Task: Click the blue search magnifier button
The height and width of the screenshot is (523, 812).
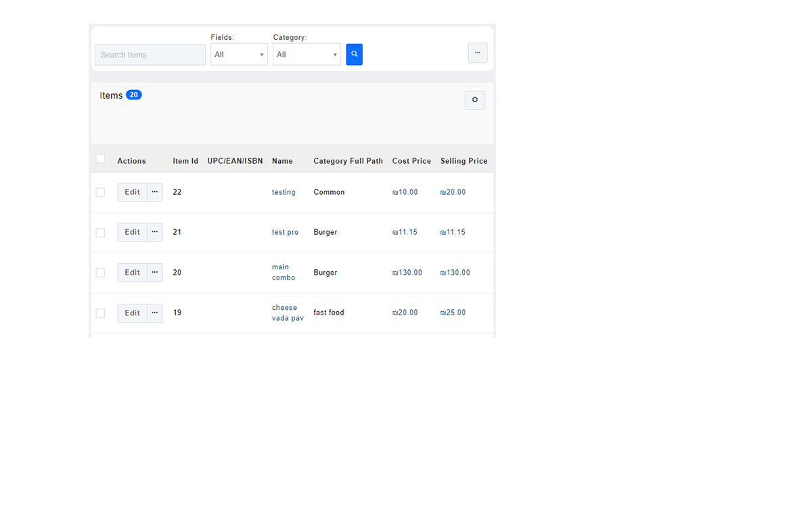Action: (354, 55)
